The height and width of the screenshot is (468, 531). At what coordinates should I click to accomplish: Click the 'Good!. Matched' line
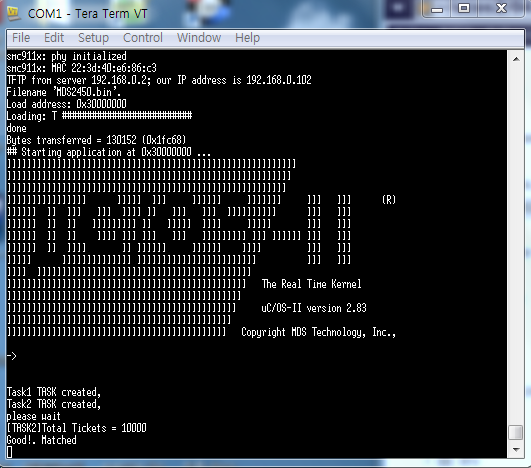click(42, 440)
